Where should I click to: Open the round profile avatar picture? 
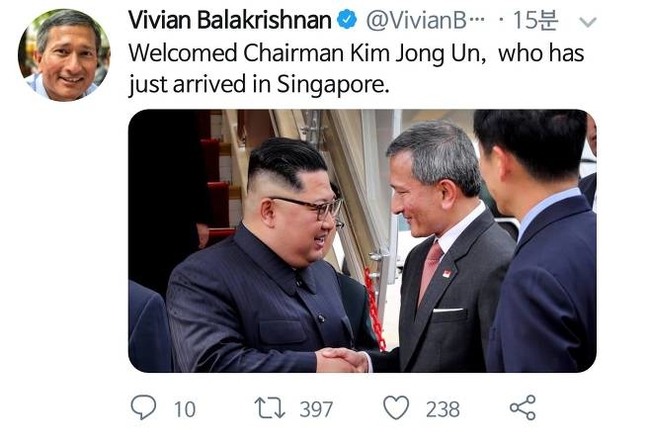pyautogui.click(x=64, y=55)
